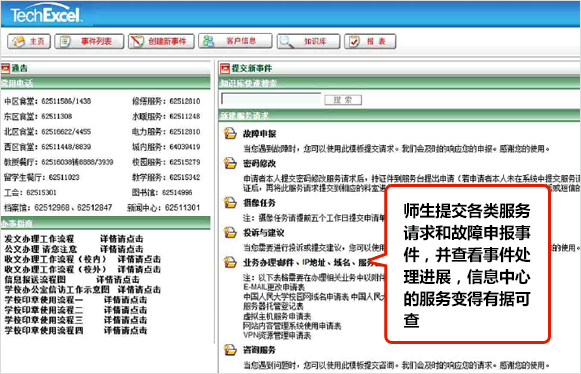Open 客户信息 customer info

235,41
